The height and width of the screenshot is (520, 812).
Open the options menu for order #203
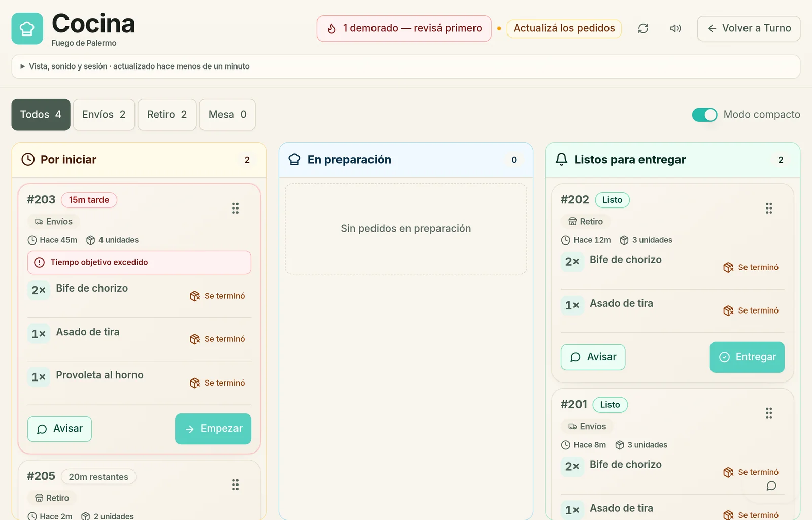tap(235, 208)
